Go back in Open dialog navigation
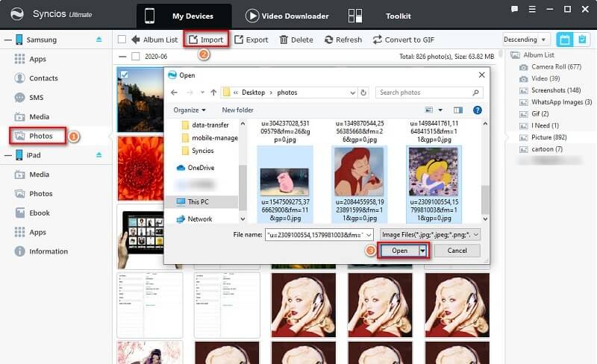This screenshot has width=597, height=364. [175, 92]
